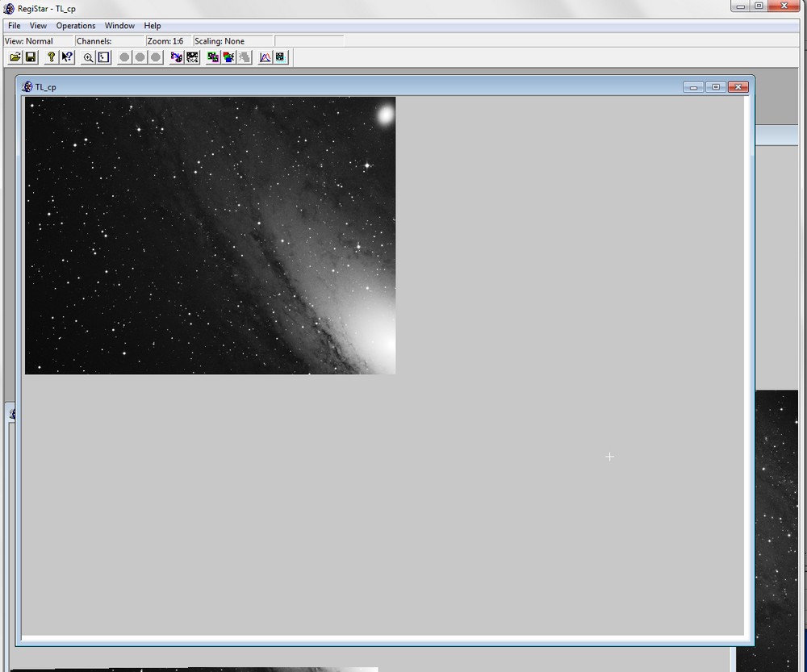Click the Register images icon
The width and height of the screenshot is (807, 672).
(x=177, y=57)
